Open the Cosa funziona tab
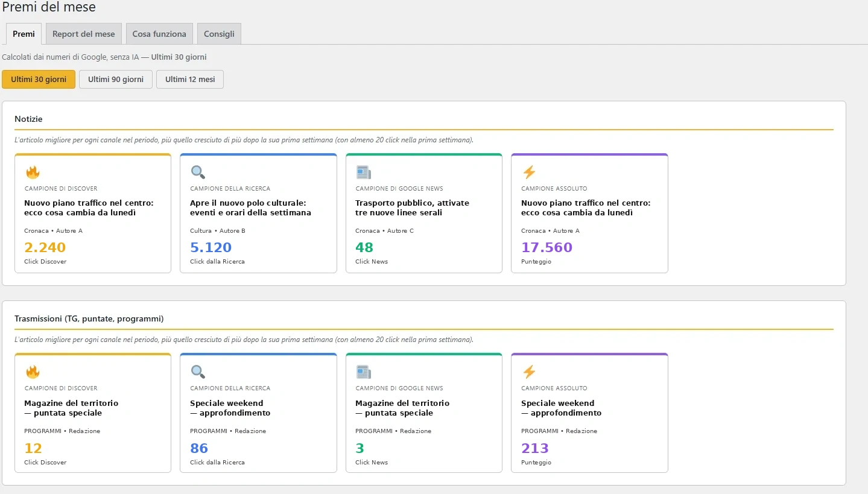 pos(159,34)
